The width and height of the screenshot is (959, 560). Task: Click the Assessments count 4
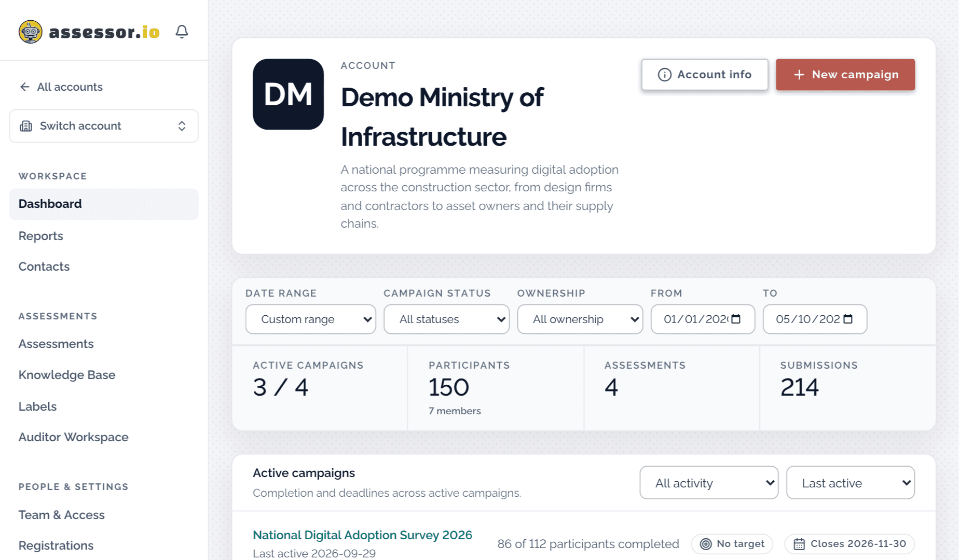pyautogui.click(x=611, y=387)
